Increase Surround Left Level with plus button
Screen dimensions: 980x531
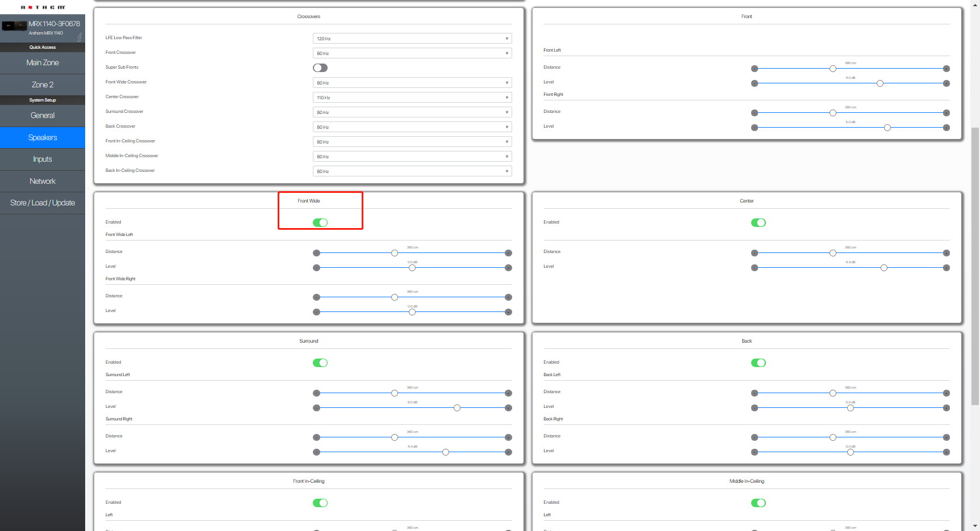tap(508, 408)
